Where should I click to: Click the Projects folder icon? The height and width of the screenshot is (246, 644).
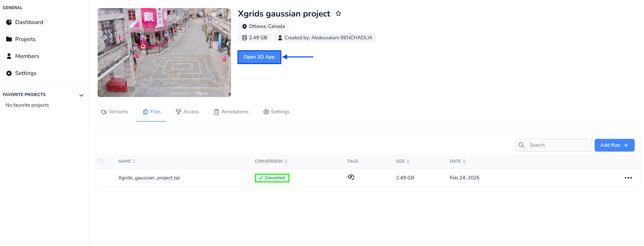pos(9,39)
